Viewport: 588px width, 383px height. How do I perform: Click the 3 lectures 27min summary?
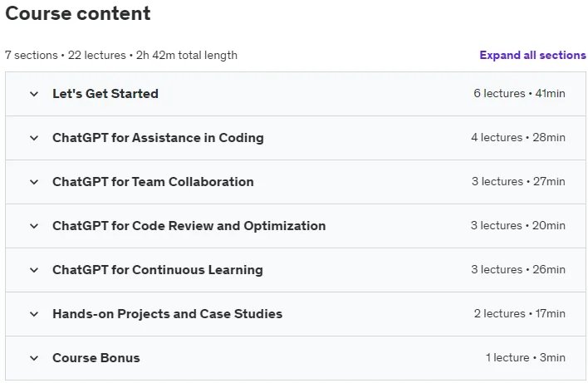pos(518,182)
